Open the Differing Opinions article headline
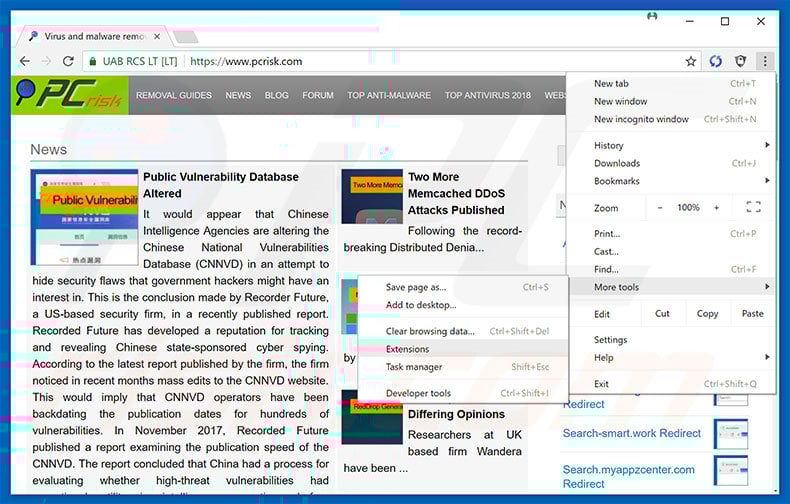 click(456, 414)
